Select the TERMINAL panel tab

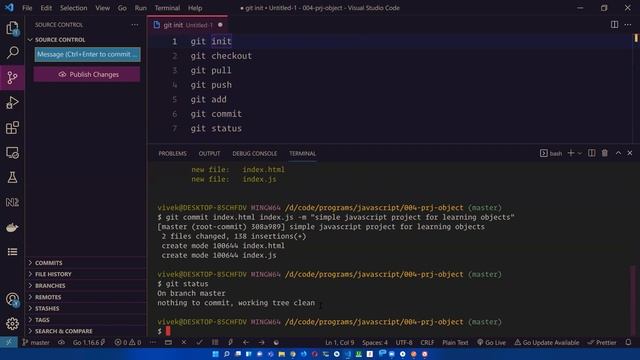point(302,153)
